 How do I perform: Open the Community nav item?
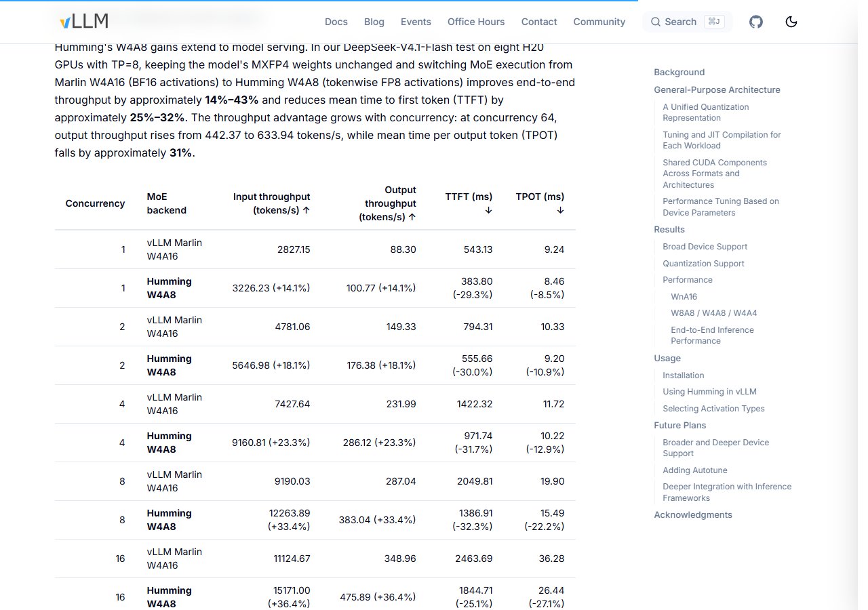[599, 22]
